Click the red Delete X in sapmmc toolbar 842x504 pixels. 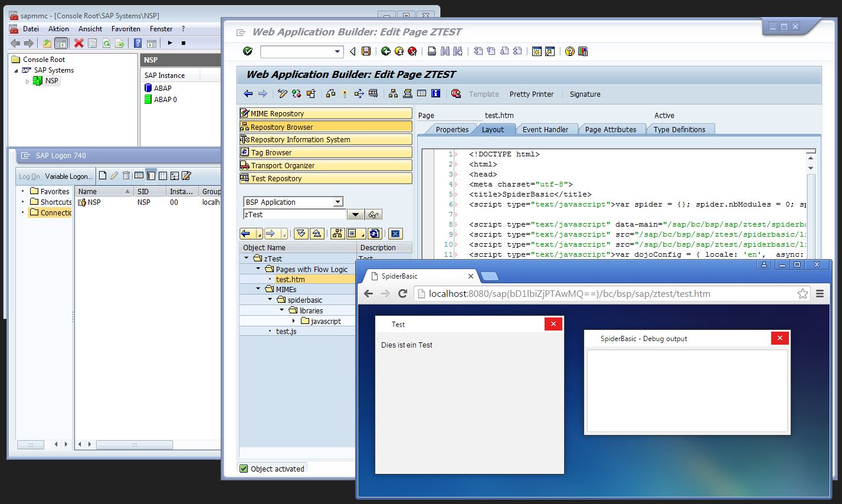coord(78,43)
